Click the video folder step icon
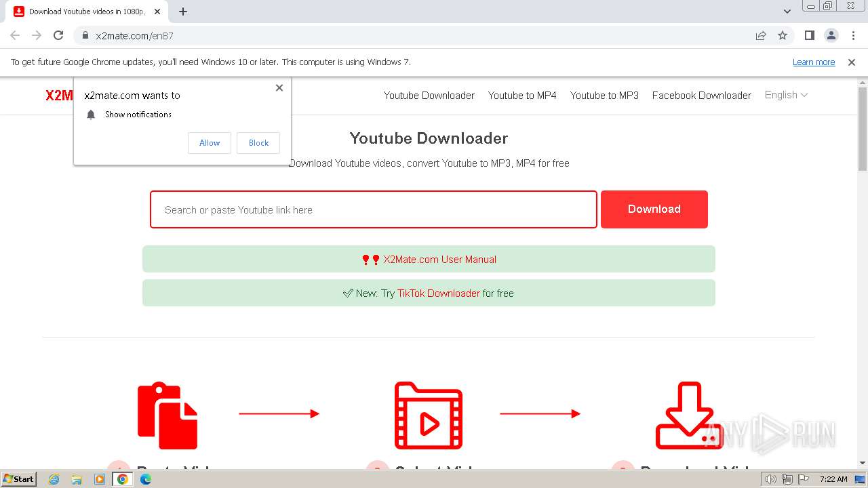This screenshot has width=868, height=488. [x=429, y=415]
